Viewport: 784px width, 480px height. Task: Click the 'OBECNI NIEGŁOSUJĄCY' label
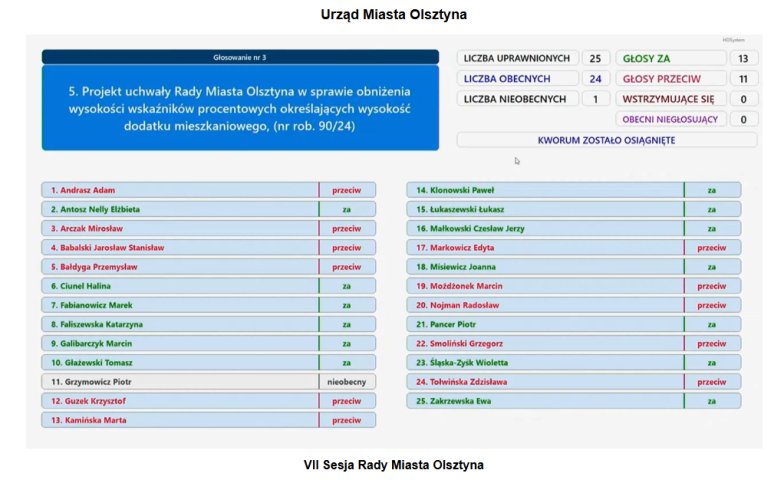(670, 119)
